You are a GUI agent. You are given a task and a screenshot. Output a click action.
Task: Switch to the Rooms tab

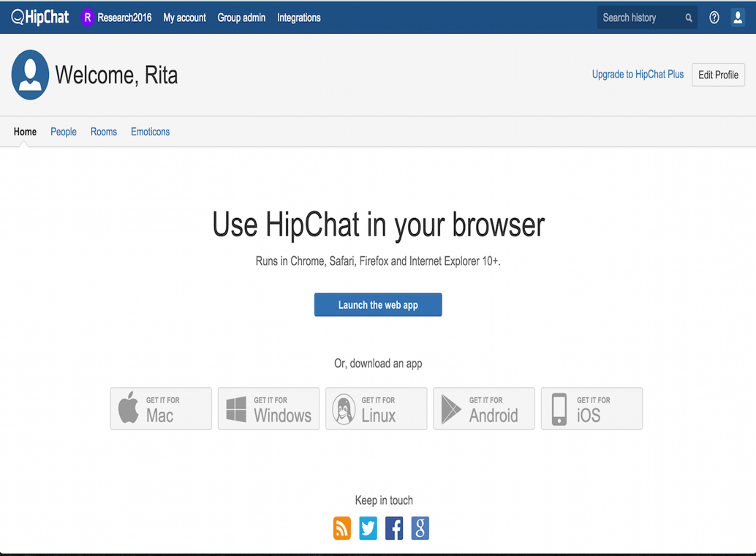coord(104,132)
